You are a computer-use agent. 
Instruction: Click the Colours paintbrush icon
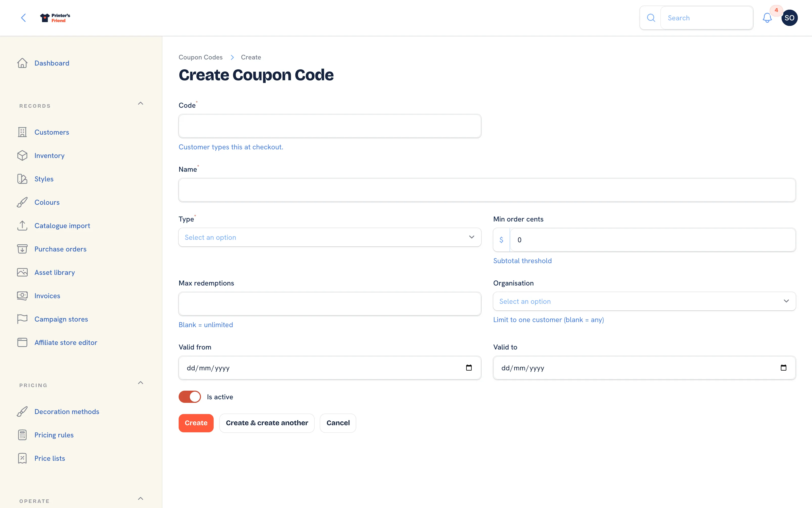click(22, 202)
